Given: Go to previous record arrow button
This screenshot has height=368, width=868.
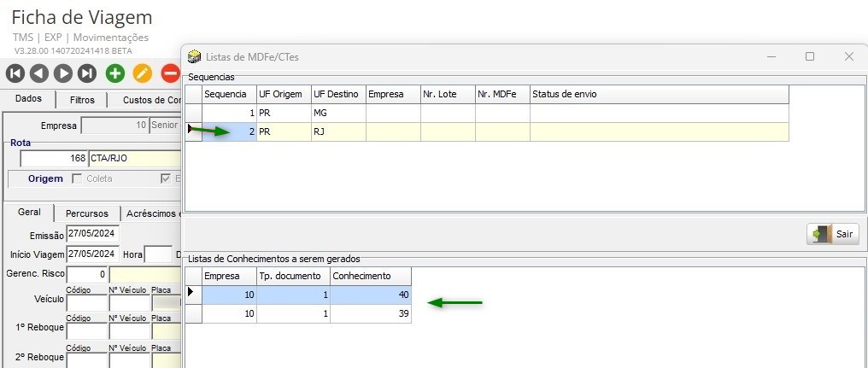Looking at the screenshot, I should tap(39, 73).
